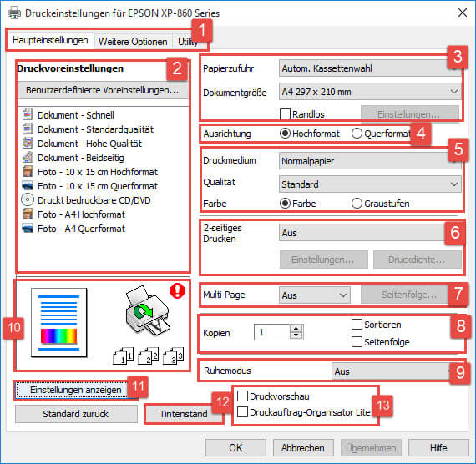This screenshot has height=464, width=476.
Task: Click the Dokument - Hohe Qualität preset icon
Action: (28, 144)
